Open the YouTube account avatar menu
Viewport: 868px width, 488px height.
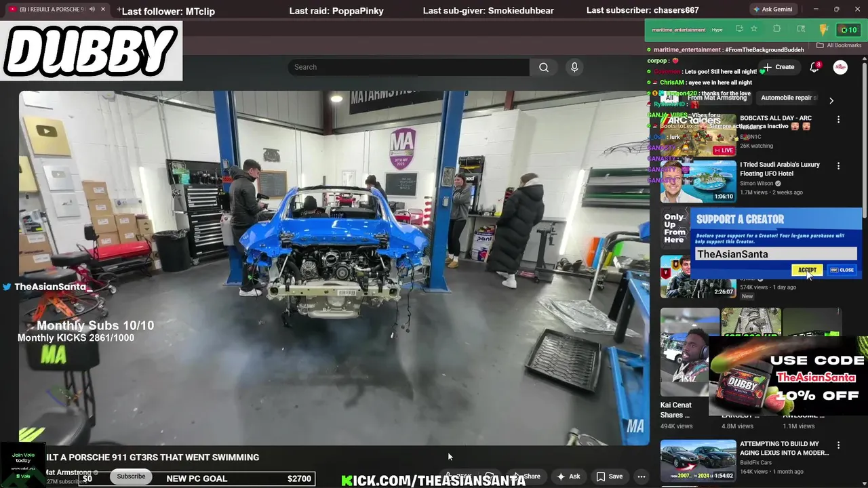pyautogui.click(x=840, y=67)
